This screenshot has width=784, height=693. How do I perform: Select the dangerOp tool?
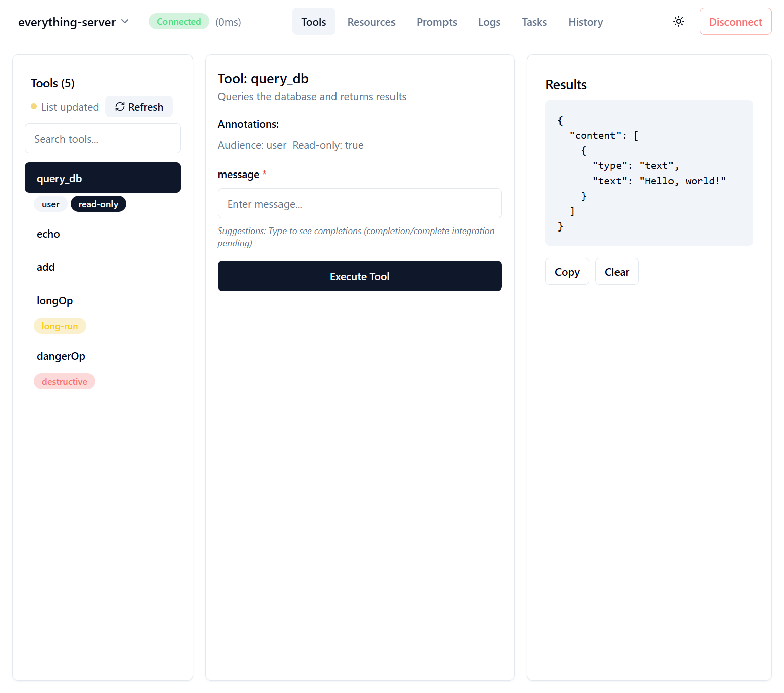click(x=102, y=356)
